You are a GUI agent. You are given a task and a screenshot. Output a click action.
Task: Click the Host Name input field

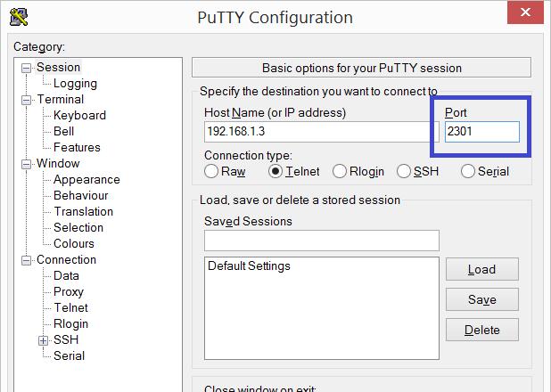[322, 132]
